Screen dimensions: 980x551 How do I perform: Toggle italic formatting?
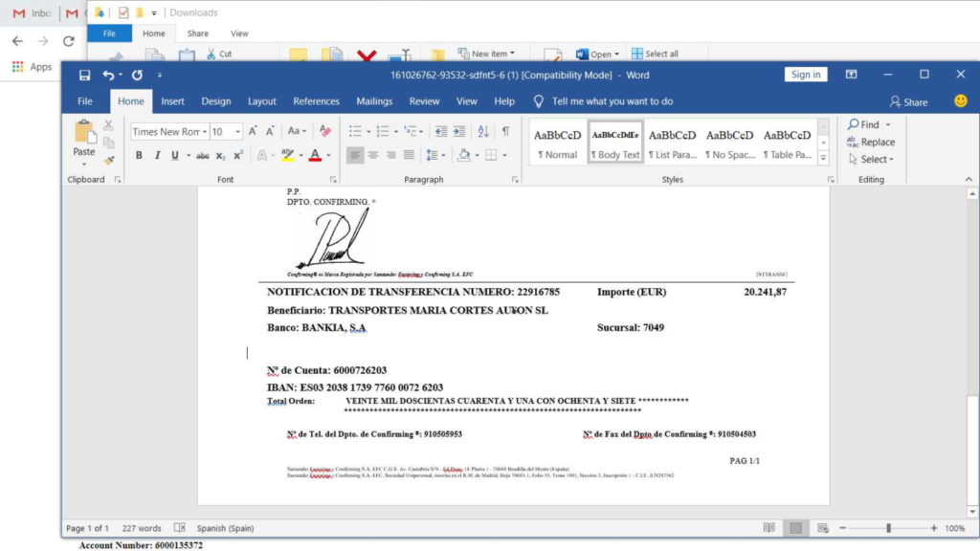[x=157, y=156]
